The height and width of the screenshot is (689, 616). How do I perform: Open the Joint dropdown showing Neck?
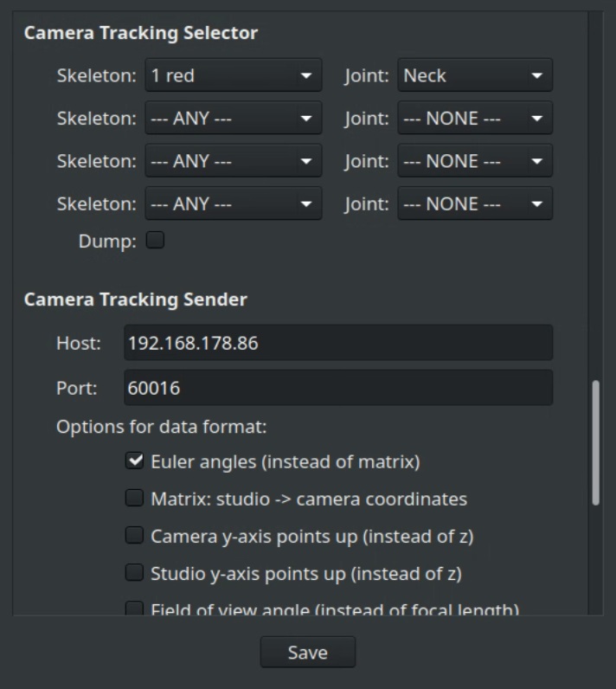[x=474, y=75]
